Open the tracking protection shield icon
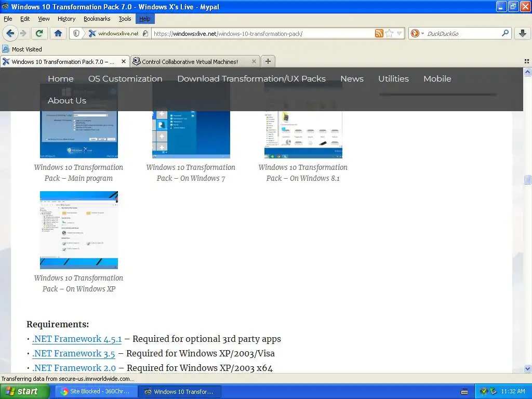Viewport: 532px width, 399px height. pyautogui.click(x=76, y=33)
